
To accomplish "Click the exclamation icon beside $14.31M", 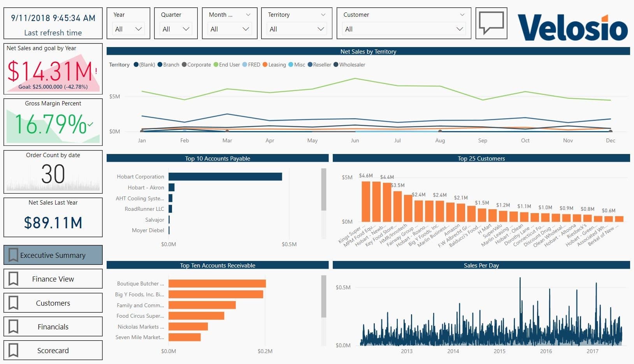I will [96, 71].
